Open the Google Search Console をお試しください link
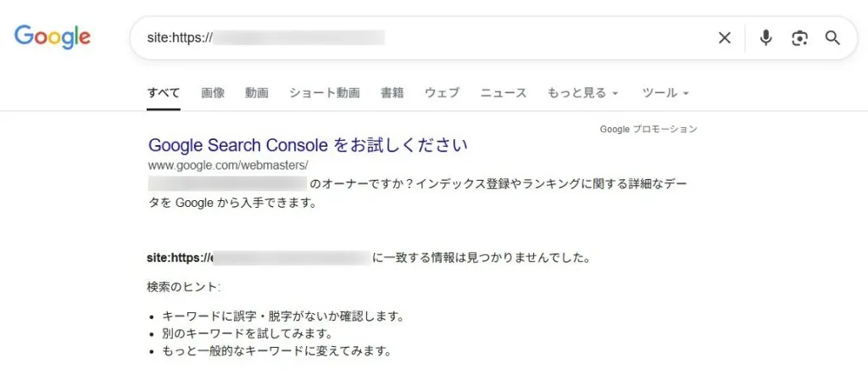 [308, 145]
